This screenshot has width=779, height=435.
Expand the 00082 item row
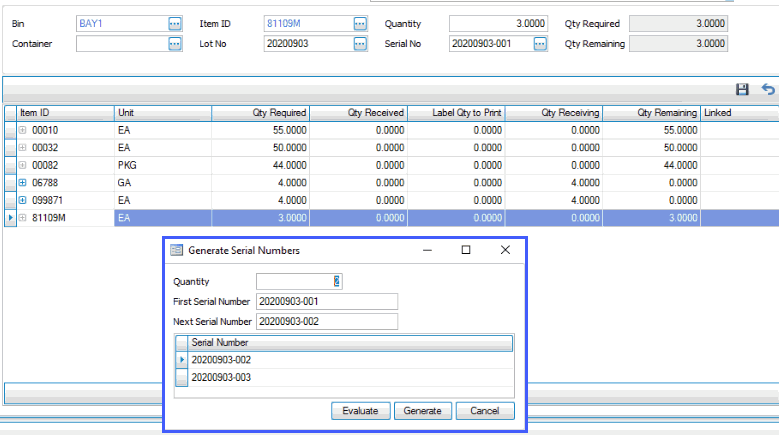point(23,164)
